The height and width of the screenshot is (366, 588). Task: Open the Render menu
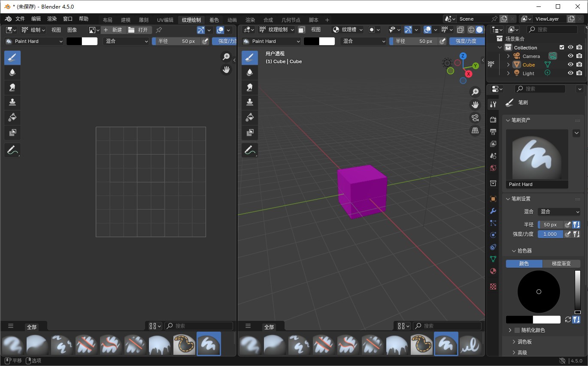click(x=52, y=19)
